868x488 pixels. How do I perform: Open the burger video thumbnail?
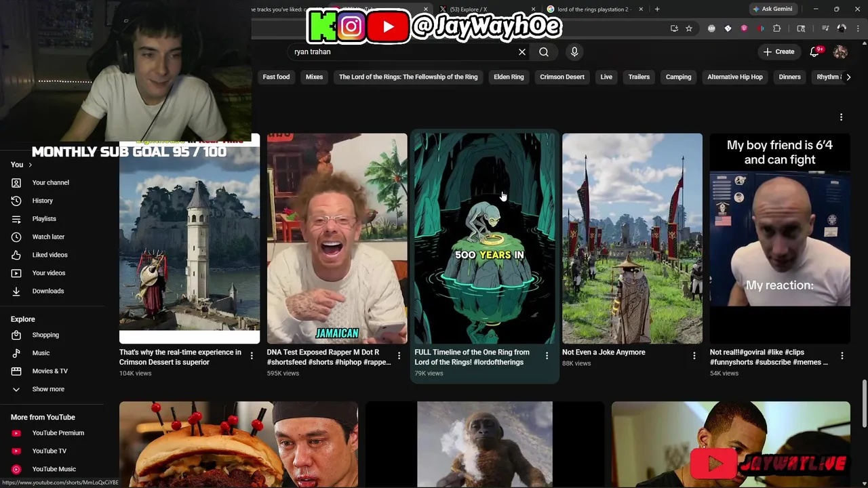coord(239,444)
